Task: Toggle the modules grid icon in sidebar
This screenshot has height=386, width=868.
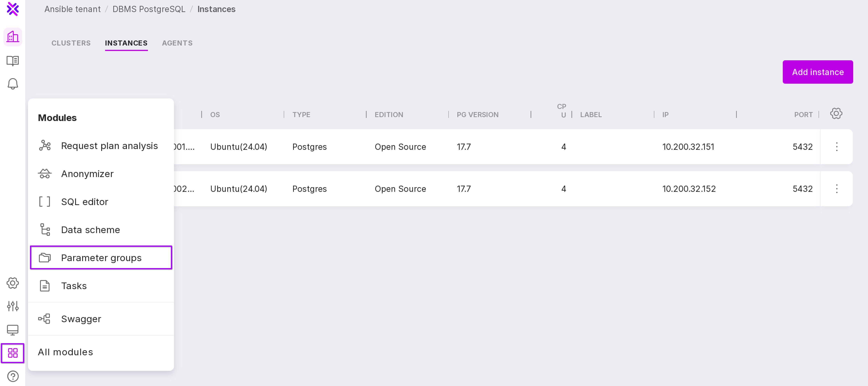Action: (12, 353)
